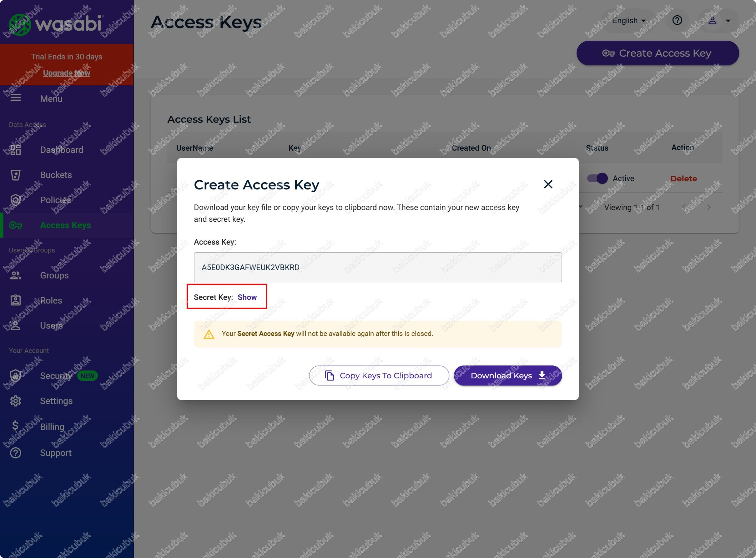This screenshot has height=558, width=756.
Task: Open Groups in the sidebar
Action: tap(54, 275)
